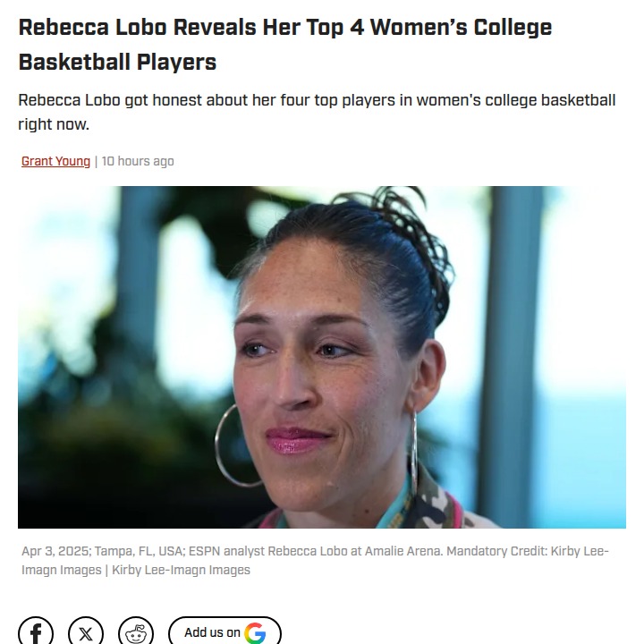Share the article on X
The image size is (644, 644).
[x=86, y=632]
